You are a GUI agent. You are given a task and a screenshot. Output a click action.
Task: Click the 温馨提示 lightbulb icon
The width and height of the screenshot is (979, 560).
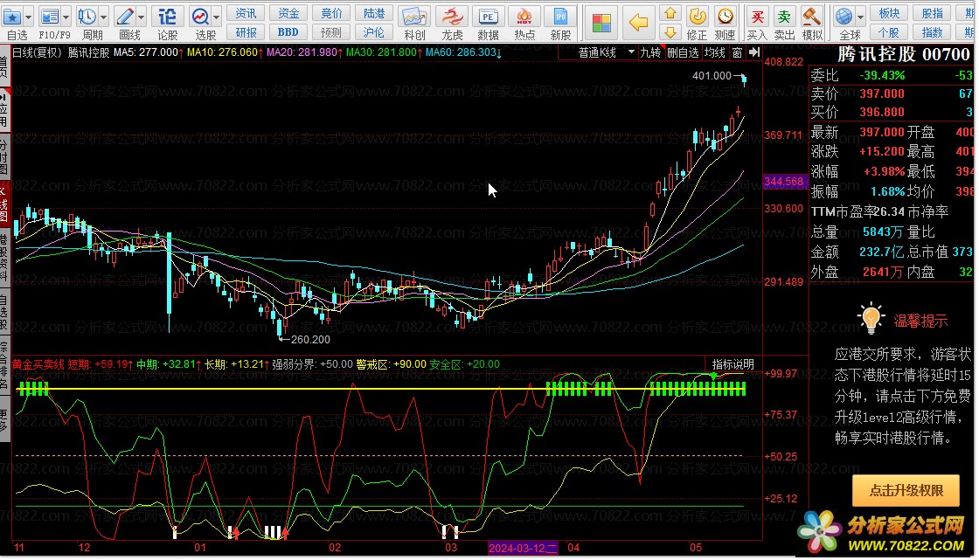pos(871,318)
